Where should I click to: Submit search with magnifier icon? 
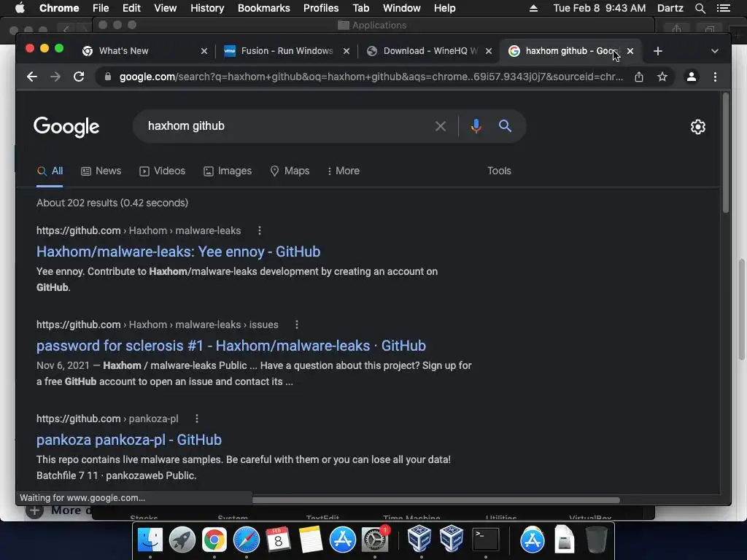[x=505, y=126]
